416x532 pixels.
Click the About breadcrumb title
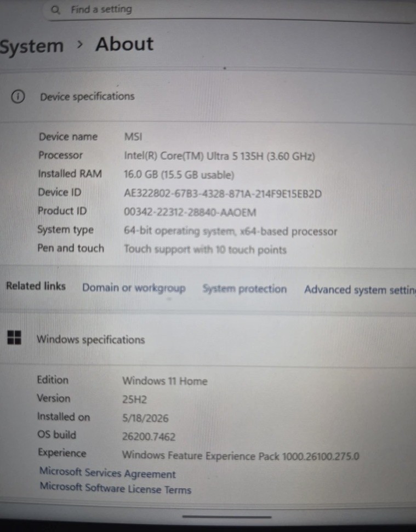[x=124, y=44]
